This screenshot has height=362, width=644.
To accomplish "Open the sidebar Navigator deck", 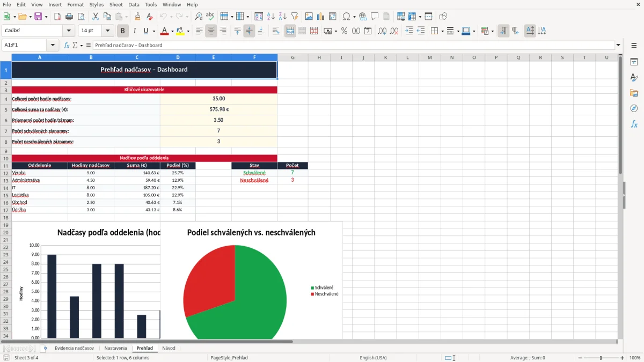I will tap(634, 109).
